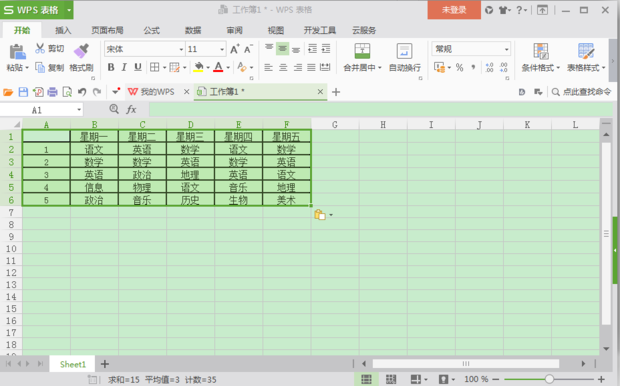The height and width of the screenshot is (386, 620).
Task: Toggle italic formatting
Action: click(x=124, y=67)
